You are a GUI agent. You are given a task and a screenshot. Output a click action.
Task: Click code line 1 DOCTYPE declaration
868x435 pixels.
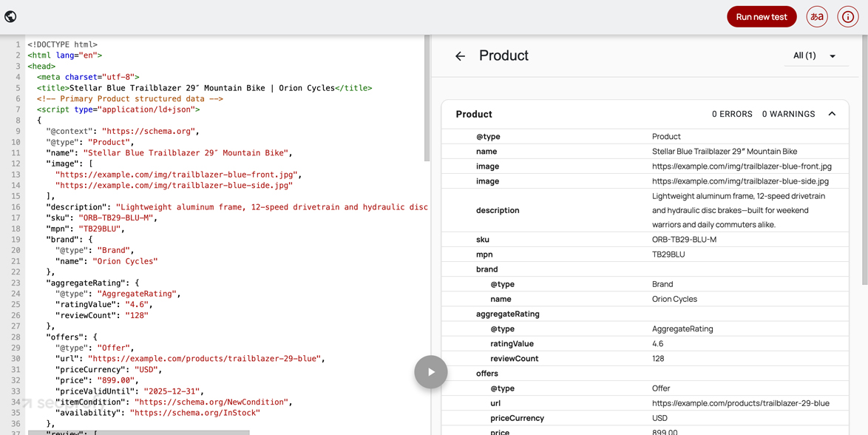click(63, 44)
